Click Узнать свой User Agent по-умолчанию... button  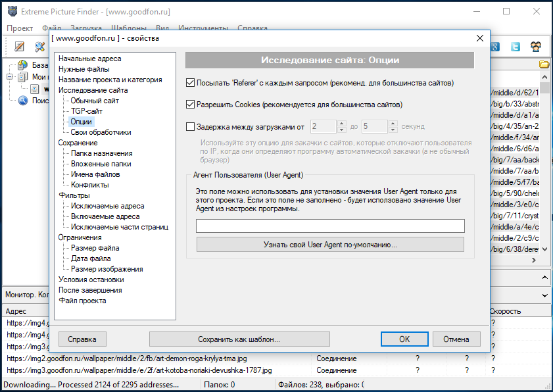tap(330, 245)
